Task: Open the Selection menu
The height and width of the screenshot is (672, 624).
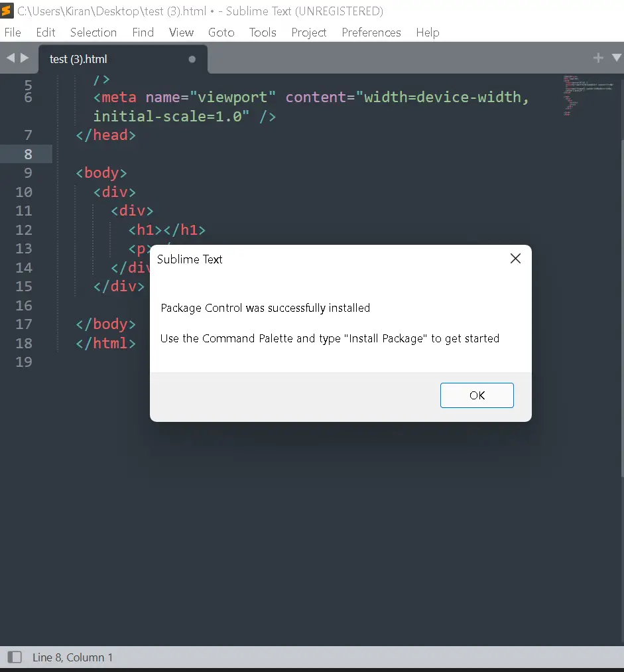Action: pyautogui.click(x=93, y=32)
